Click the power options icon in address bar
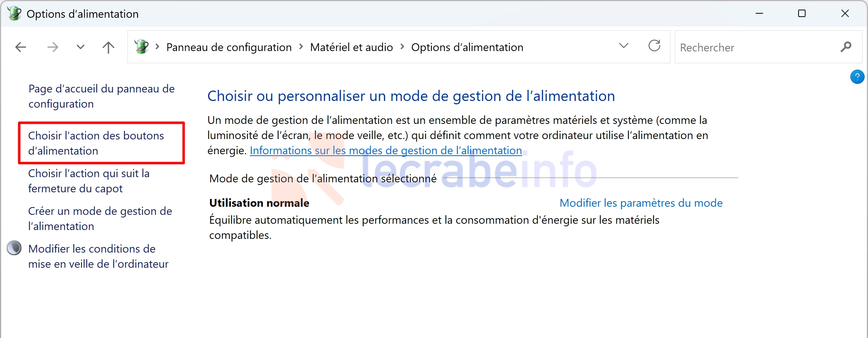This screenshot has height=338, width=868. [x=142, y=47]
